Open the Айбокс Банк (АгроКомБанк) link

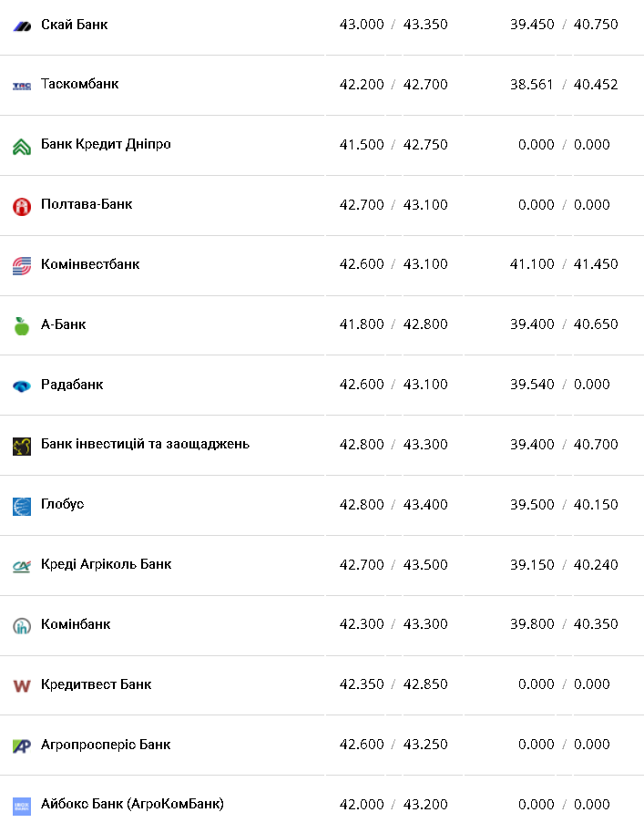tap(132, 804)
